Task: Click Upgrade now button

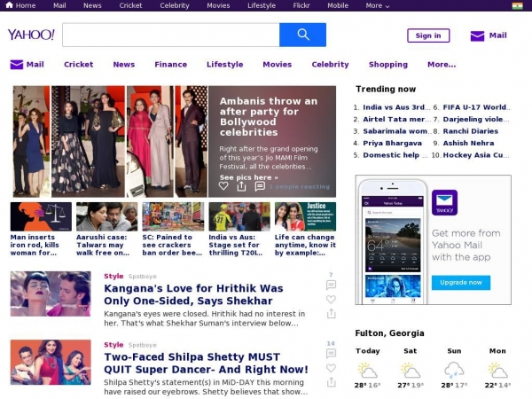Action: coord(461,283)
